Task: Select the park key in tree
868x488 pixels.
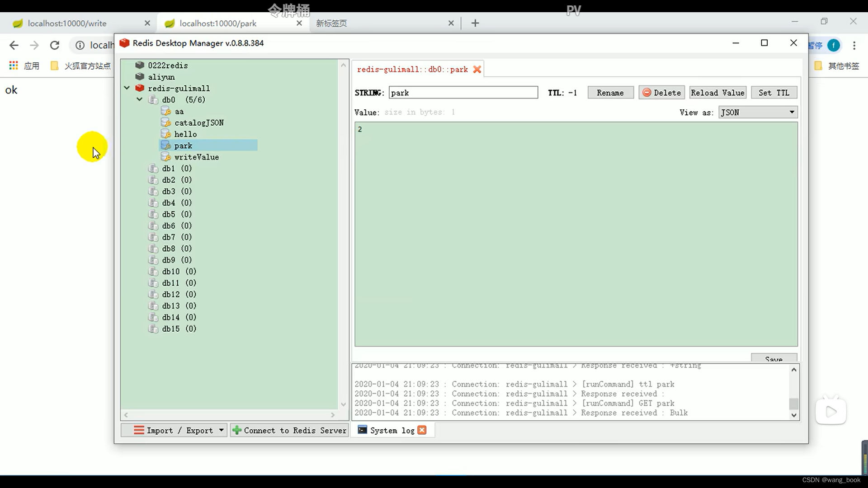Action: [x=208, y=145]
